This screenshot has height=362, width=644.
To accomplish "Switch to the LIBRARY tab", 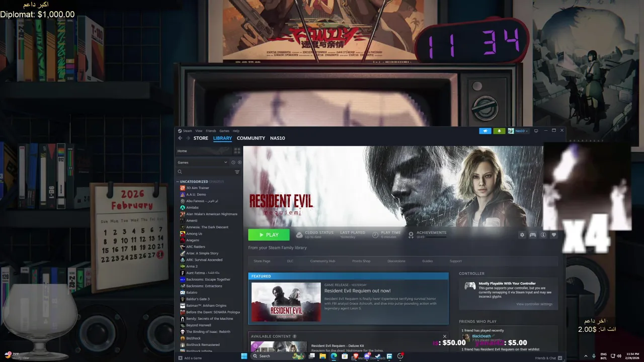I will 222,138.
